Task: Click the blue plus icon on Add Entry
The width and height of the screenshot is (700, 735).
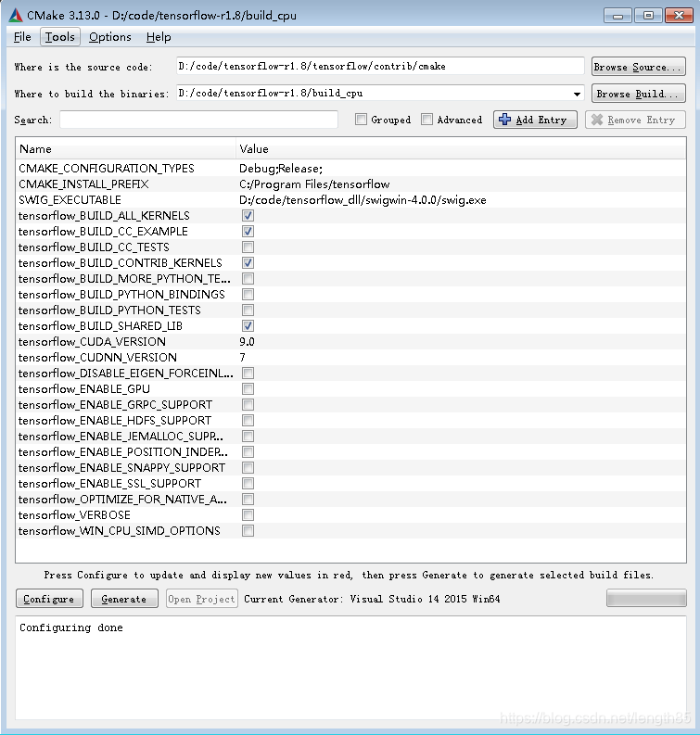Action: tap(504, 120)
